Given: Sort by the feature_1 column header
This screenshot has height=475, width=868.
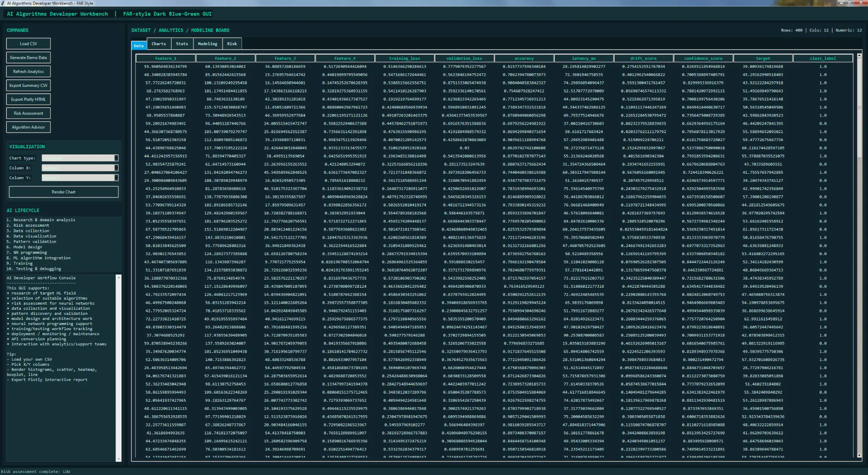Looking at the screenshot, I should pyautogui.click(x=166, y=58).
